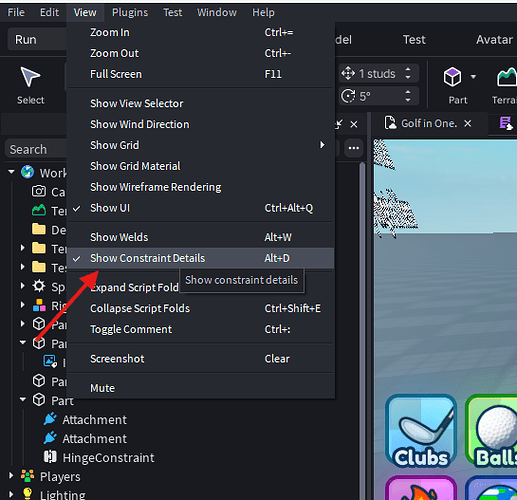Image resolution: width=517 pixels, height=500 pixels.
Task: Expand the Rig model row
Action: click(x=23, y=305)
